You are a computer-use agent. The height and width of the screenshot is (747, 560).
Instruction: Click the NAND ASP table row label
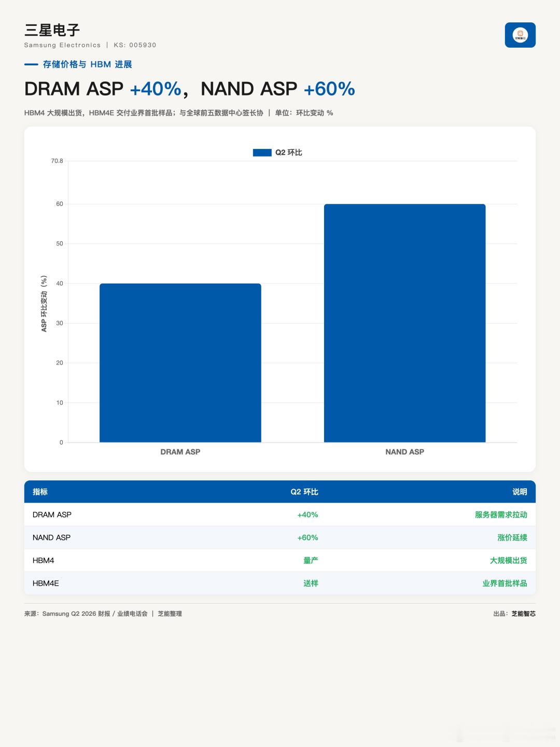click(51, 537)
